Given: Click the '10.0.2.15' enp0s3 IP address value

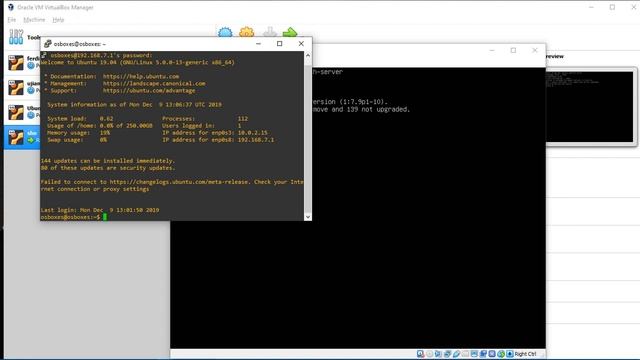Looking at the screenshot, I should 253,133.
